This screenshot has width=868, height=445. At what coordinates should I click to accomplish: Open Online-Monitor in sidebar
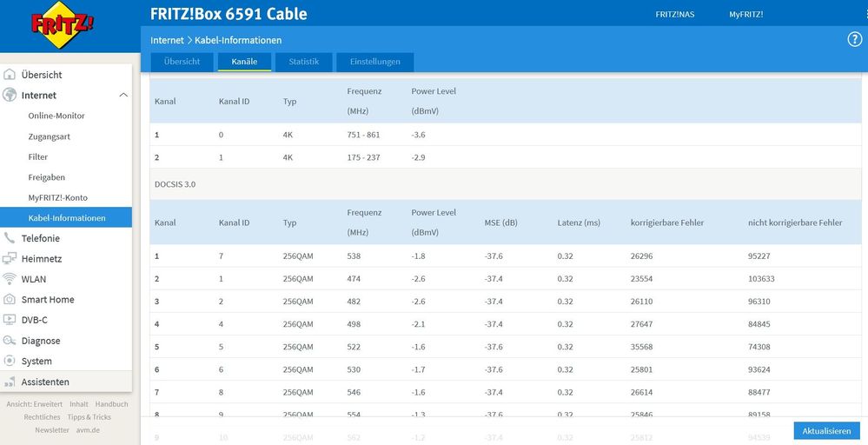pyautogui.click(x=56, y=116)
